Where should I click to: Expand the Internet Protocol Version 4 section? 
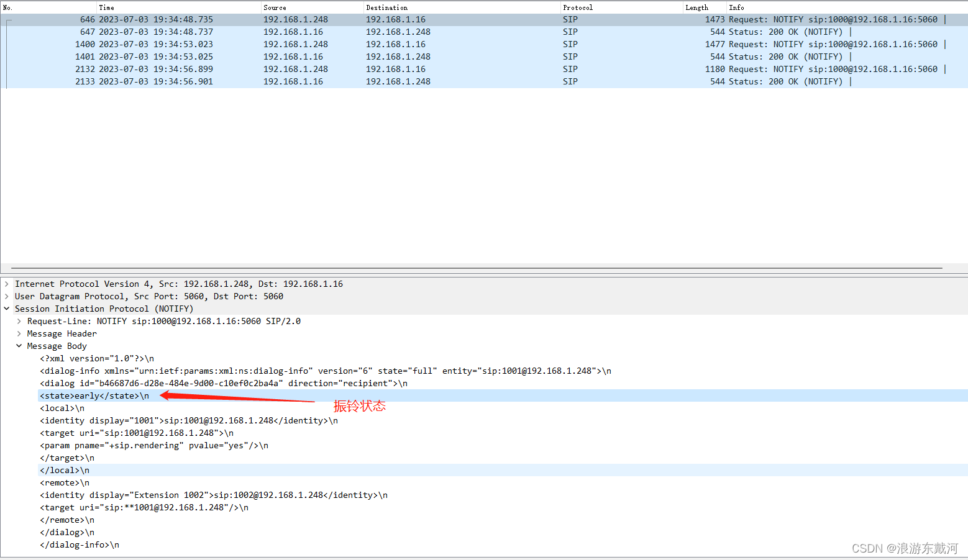point(7,284)
